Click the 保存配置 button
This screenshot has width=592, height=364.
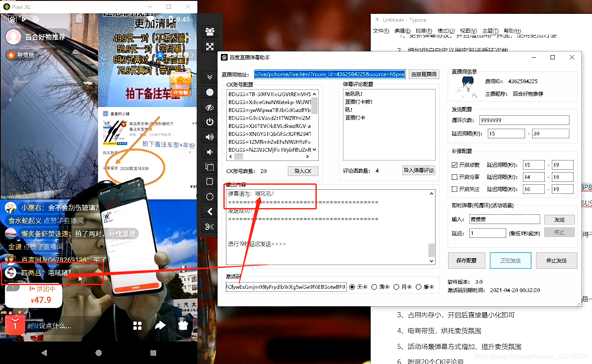pos(466,260)
